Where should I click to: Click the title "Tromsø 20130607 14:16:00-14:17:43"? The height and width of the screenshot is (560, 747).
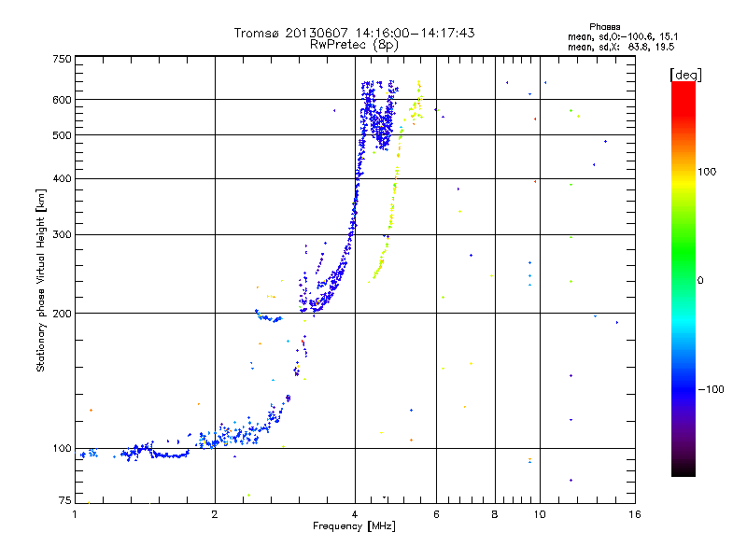click(x=354, y=33)
